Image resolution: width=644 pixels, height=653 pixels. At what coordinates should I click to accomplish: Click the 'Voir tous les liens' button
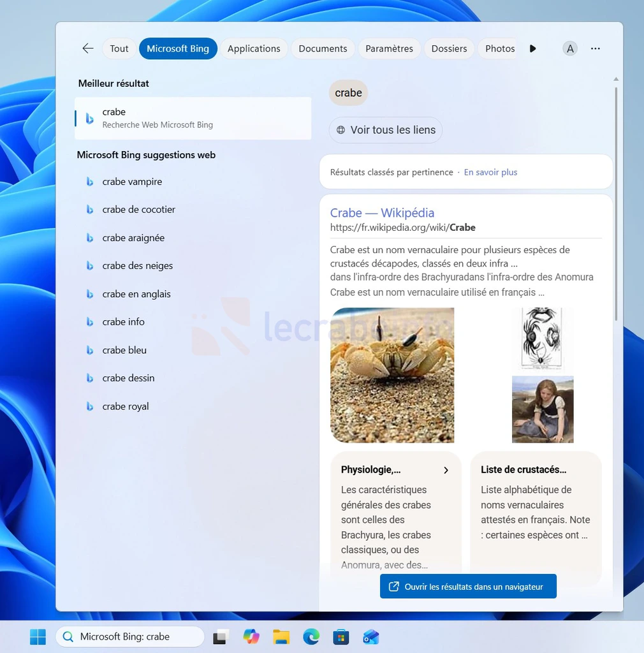[386, 130]
